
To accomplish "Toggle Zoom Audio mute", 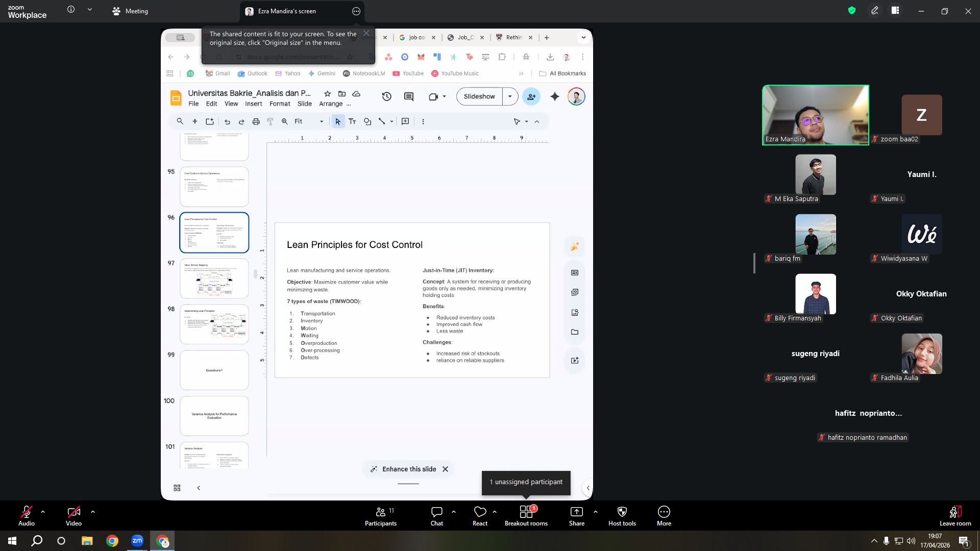I will tap(27, 516).
